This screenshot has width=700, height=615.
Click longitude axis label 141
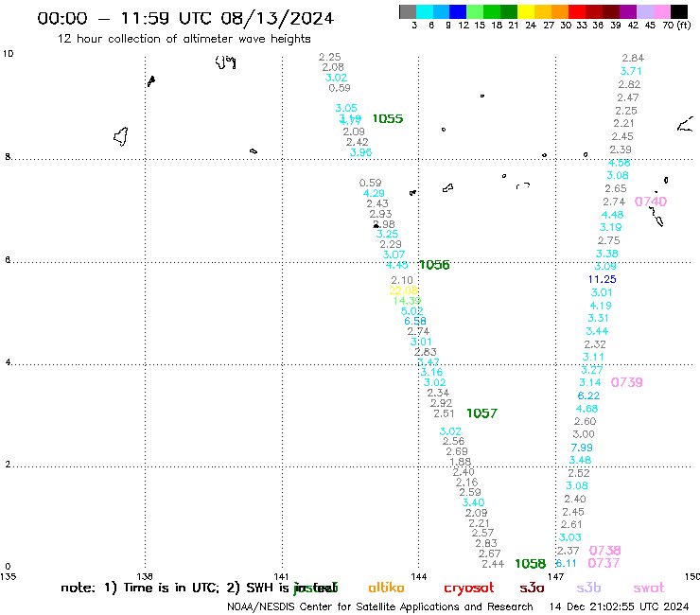(282, 576)
